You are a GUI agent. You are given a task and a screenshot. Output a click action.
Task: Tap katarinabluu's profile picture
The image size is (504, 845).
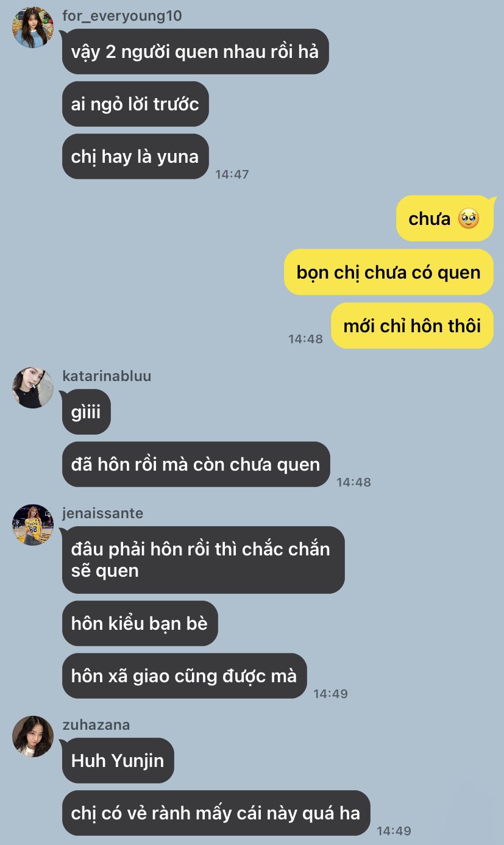click(33, 387)
